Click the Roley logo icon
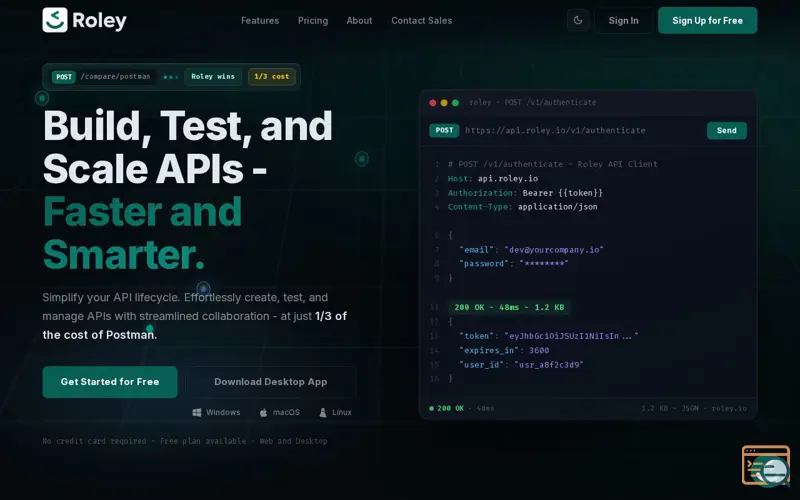 coord(55,20)
